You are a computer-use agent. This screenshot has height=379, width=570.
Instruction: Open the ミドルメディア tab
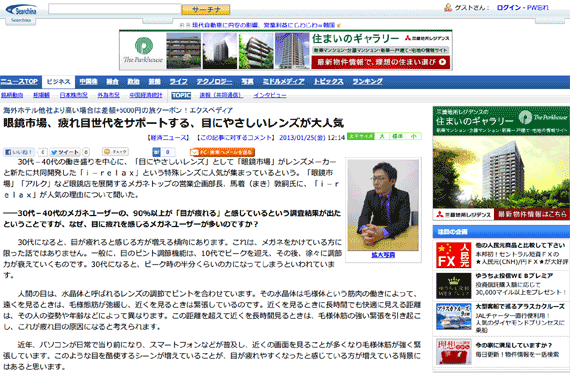tap(284, 82)
